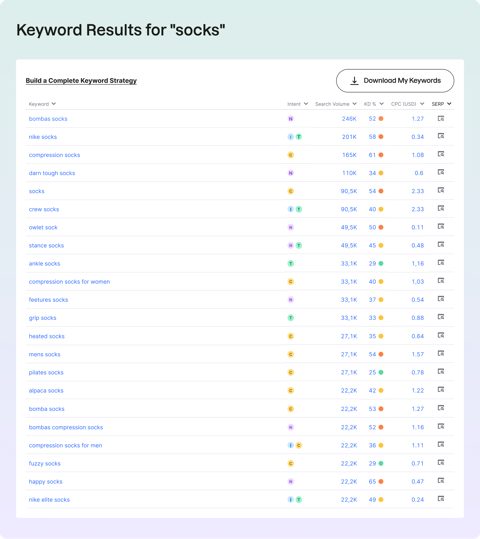The height and width of the screenshot is (539, 480).
Task: Sort by Keyword column dropdown
Action: click(x=54, y=104)
